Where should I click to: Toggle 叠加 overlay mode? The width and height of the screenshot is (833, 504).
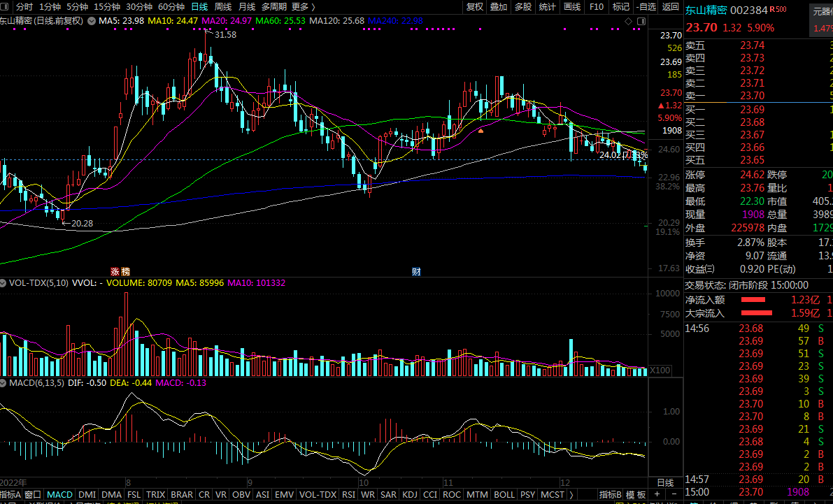click(x=499, y=7)
